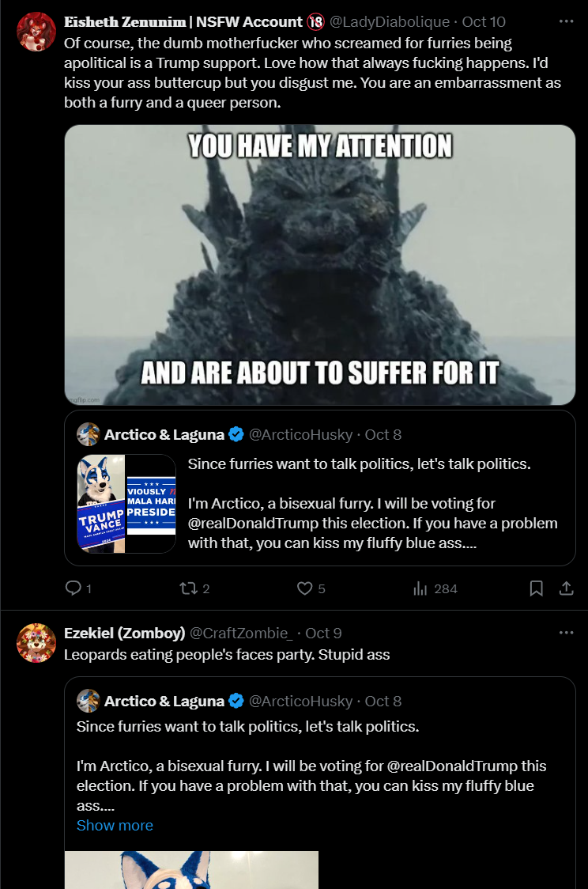
Task: Open more options for Eisheth's post
Action: click(x=566, y=21)
